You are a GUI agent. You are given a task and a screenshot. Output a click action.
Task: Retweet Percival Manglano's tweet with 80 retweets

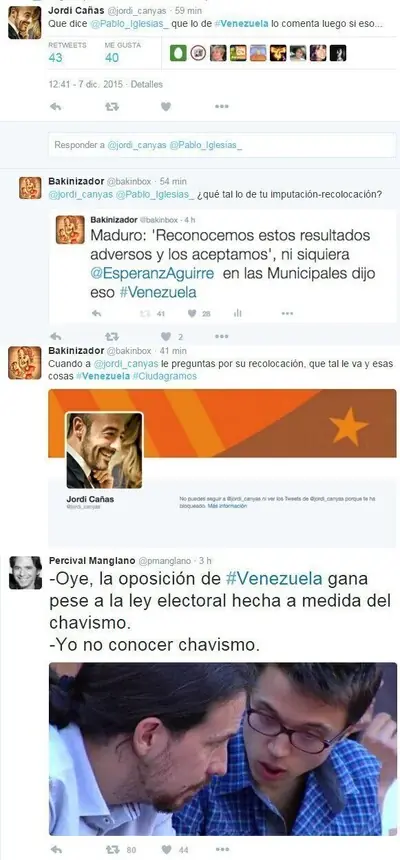[x=112, y=850]
